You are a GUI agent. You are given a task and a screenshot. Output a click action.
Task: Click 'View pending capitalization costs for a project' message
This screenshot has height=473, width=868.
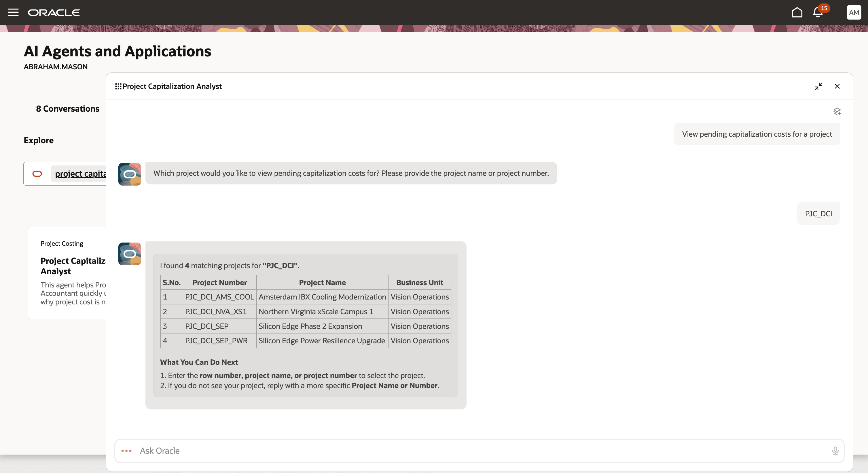(x=757, y=134)
